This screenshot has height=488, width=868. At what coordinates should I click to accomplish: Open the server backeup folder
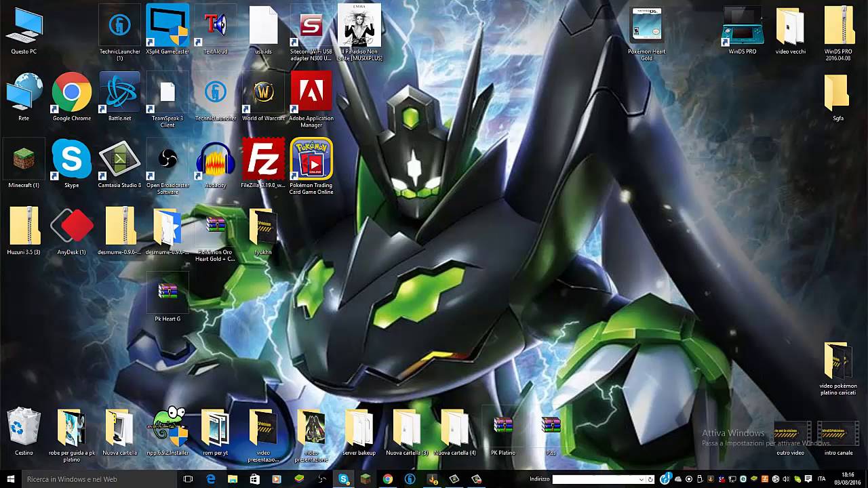359,431
